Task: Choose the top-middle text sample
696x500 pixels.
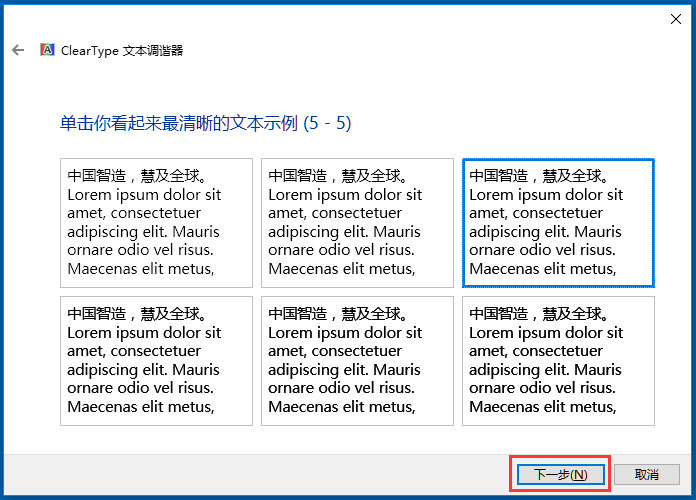Action: (357, 222)
